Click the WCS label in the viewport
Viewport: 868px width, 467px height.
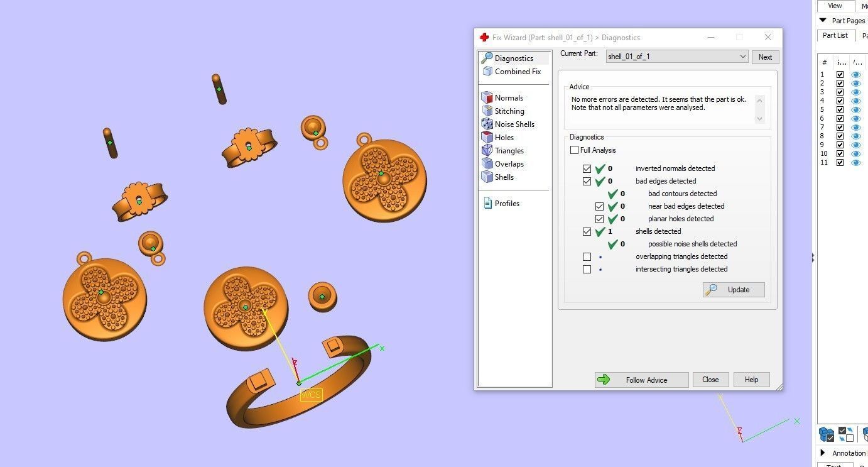(x=311, y=395)
